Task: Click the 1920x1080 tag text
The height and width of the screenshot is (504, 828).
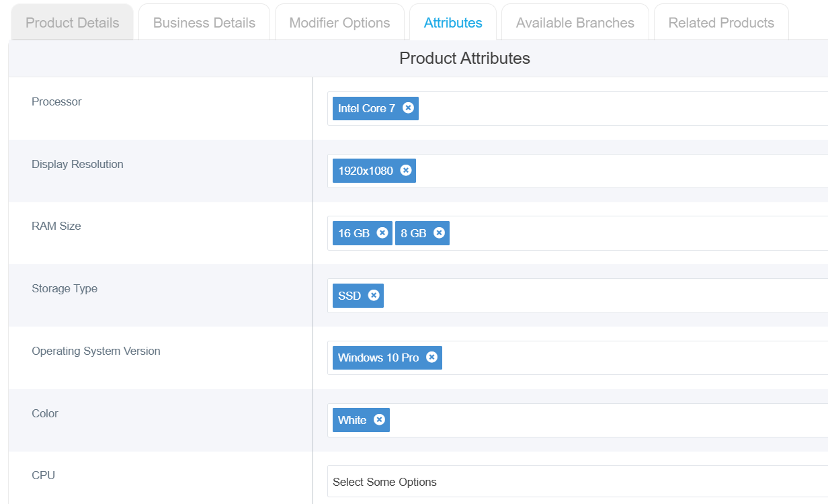Action: pyautogui.click(x=366, y=171)
